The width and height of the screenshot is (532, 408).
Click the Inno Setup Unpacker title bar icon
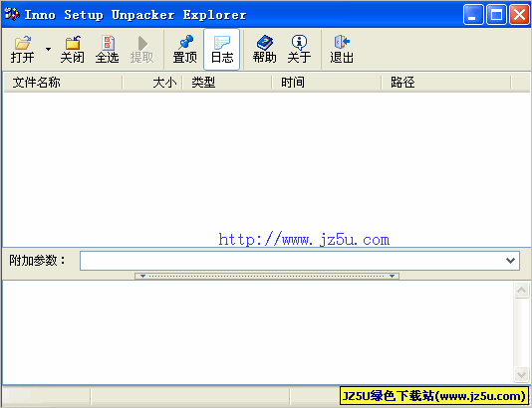12,14
